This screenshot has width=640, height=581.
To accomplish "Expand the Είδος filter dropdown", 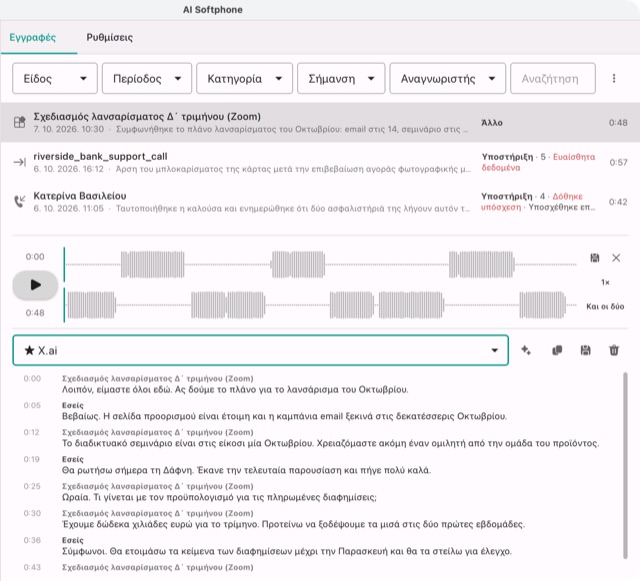I will coord(55,78).
